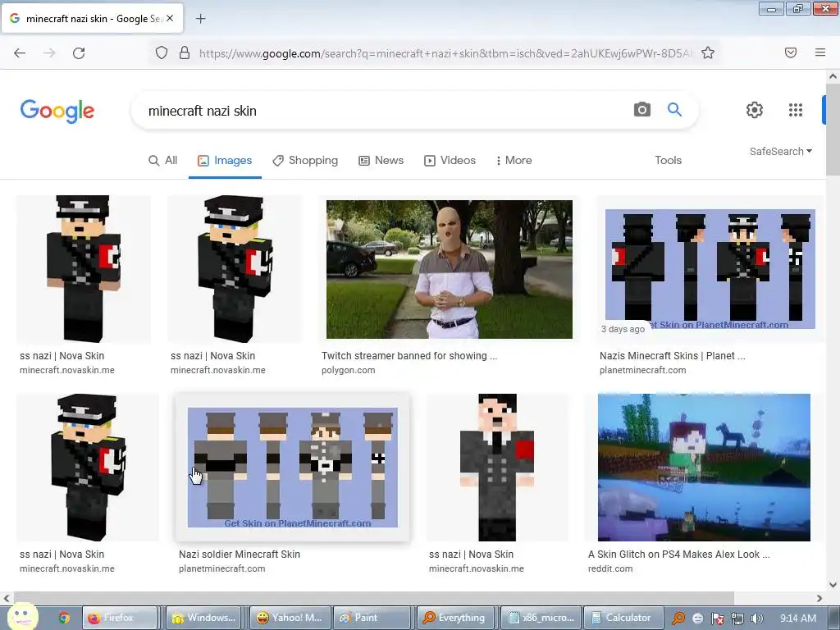
Task: Click the horizontal scrollbar thumb
Action: (x=374, y=598)
